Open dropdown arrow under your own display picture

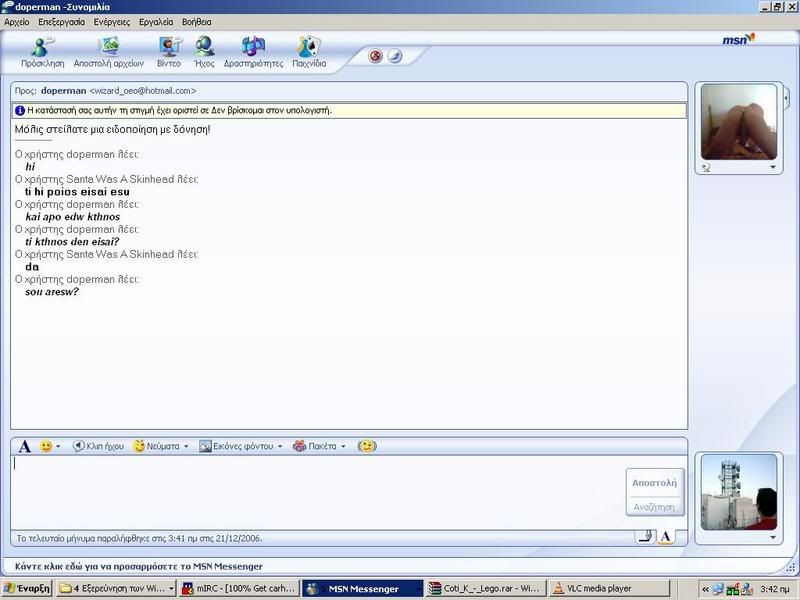point(772,537)
